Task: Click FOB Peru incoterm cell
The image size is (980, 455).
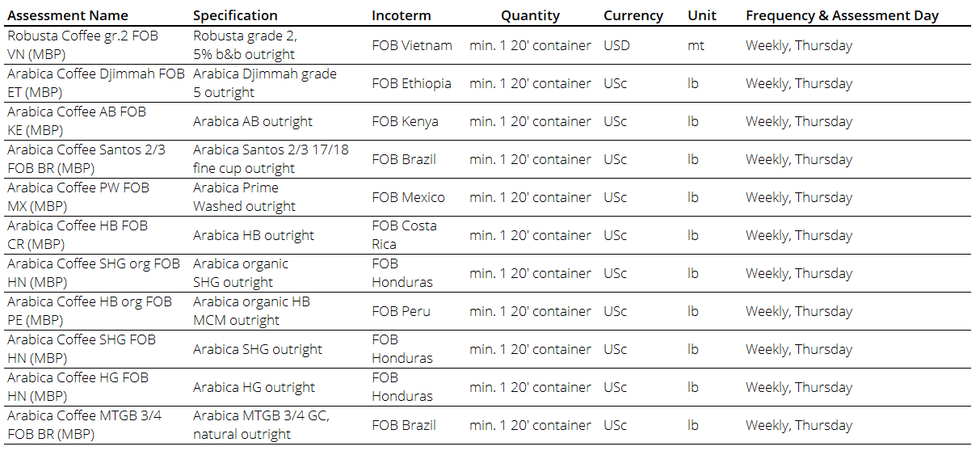Action: (401, 311)
